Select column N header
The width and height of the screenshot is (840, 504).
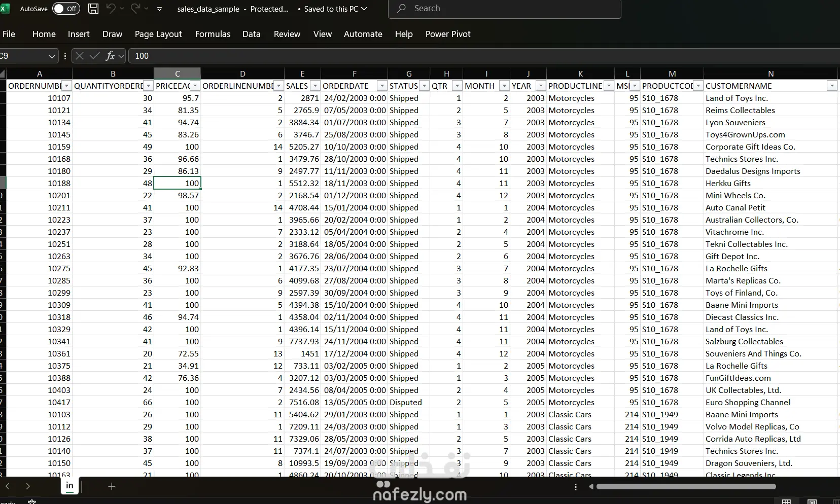[771, 74]
